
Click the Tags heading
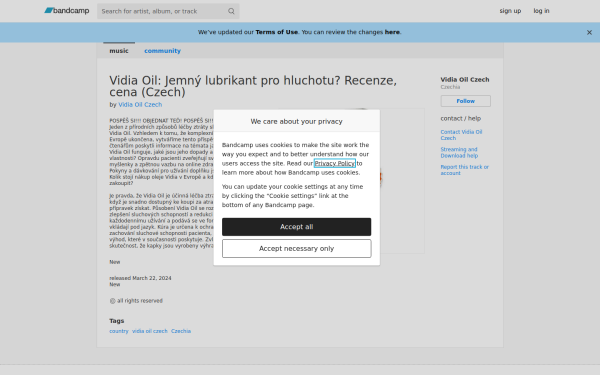117,321
